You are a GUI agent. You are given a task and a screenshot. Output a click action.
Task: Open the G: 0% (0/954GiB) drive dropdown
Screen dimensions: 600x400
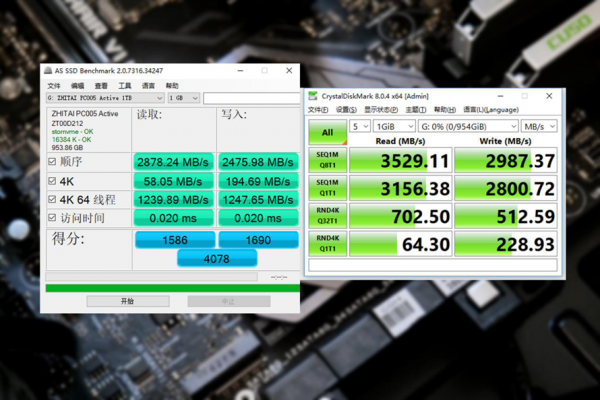click(468, 126)
